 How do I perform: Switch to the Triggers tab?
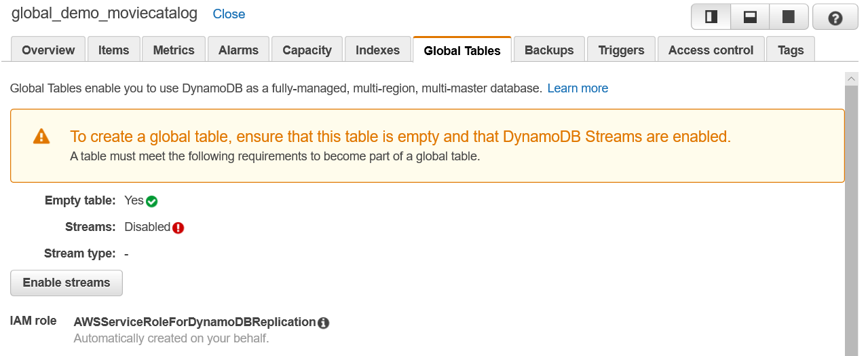pos(621,50)
